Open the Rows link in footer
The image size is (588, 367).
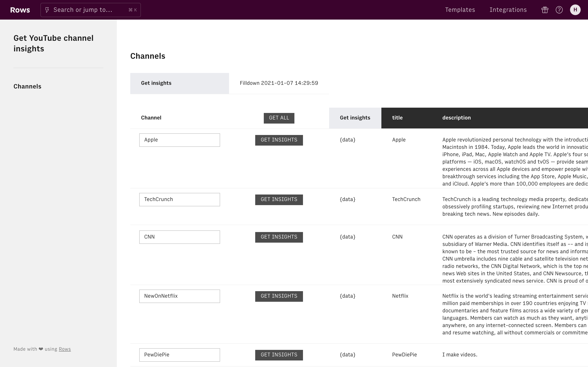[65, 349]
